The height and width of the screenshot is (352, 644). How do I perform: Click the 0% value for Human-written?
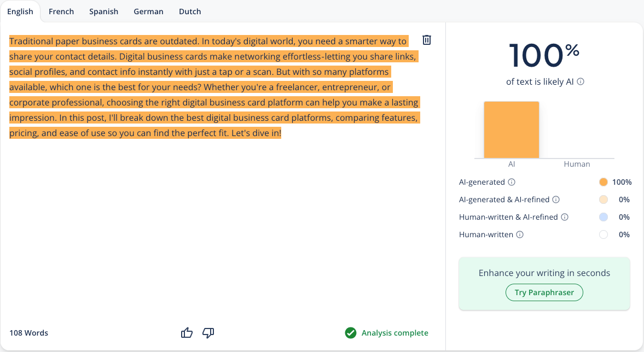click(x=624, y=234)
